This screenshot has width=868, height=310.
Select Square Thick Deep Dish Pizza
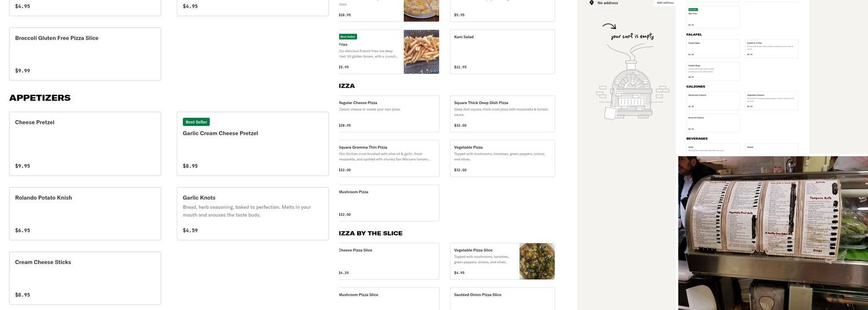502,113
